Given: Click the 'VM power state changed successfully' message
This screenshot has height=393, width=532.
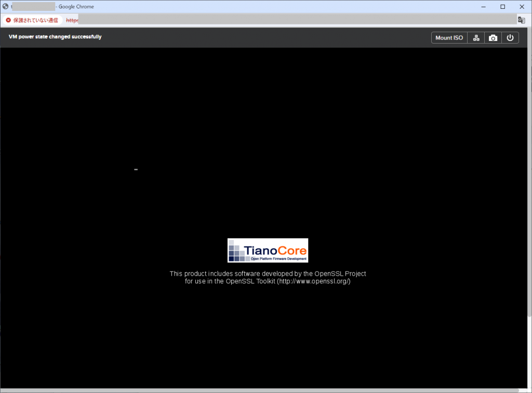Looking at the screenshot, I should pos(55,37).
